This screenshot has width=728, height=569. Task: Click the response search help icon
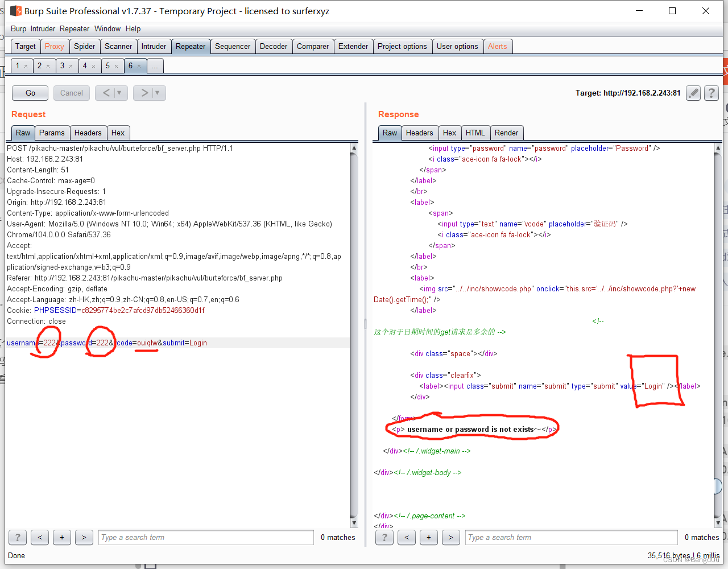[384, 537]
